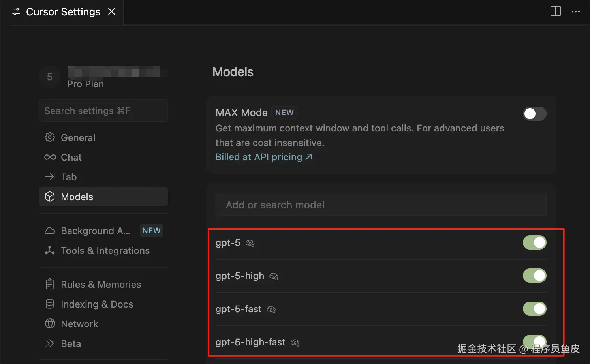The image size is (590, 364).
Task: Click the brain icon beside gpt-5
Action: coord(250,243)
